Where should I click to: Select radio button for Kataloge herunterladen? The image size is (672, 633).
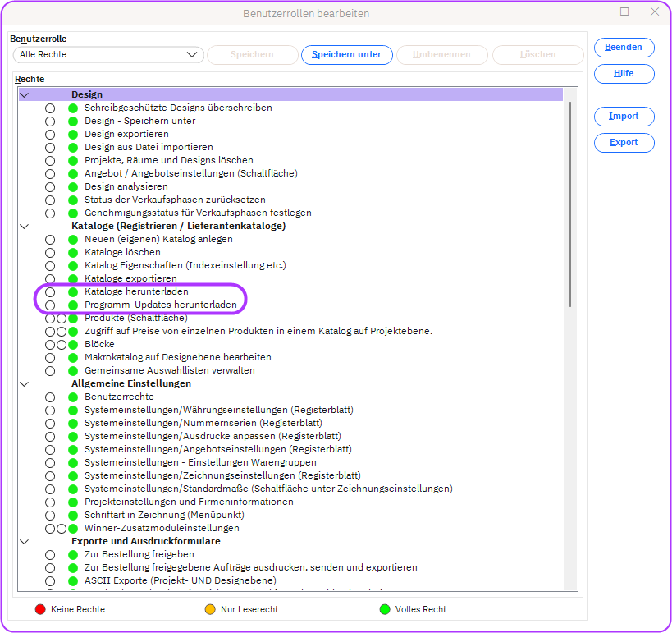pyautogui.click(x=51, y=292)
